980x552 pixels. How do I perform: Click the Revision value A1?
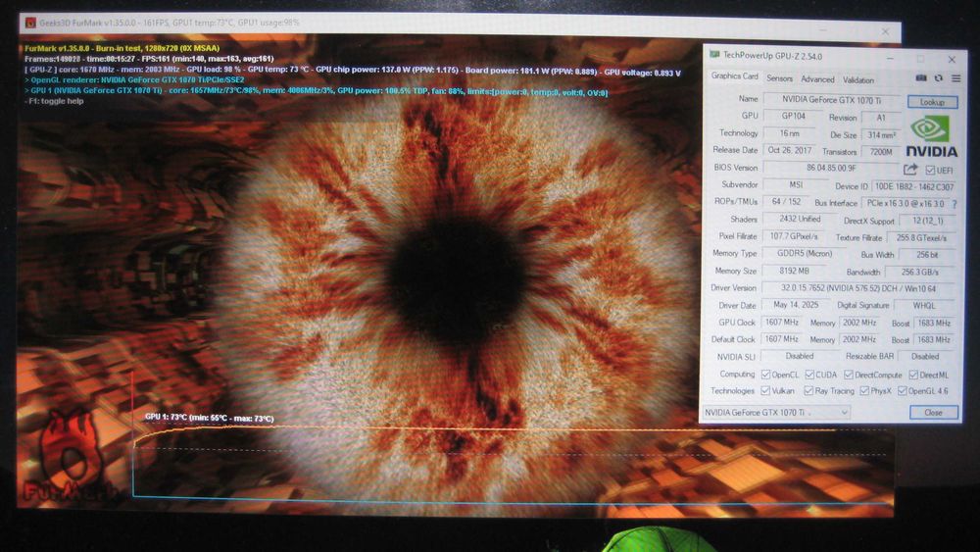pos(880,118)
